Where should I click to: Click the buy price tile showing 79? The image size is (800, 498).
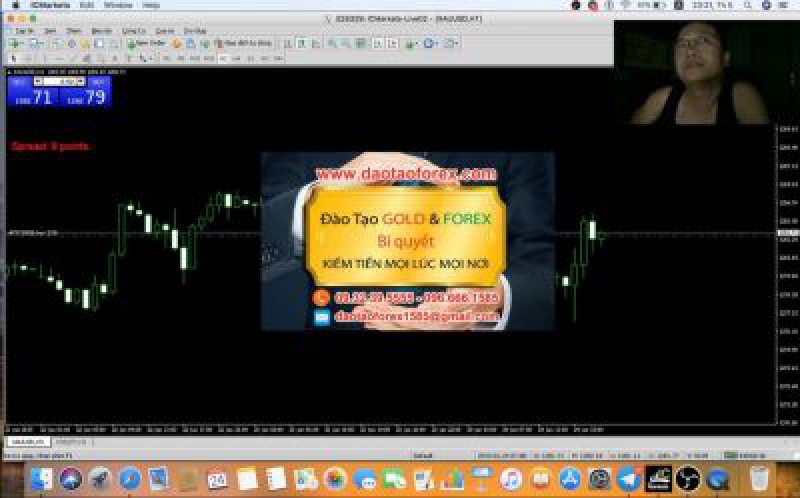point(86,97)
